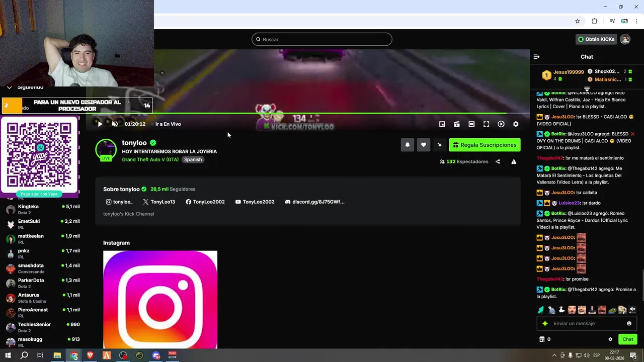Open the Discord taskbar icon

pos(156,355)
